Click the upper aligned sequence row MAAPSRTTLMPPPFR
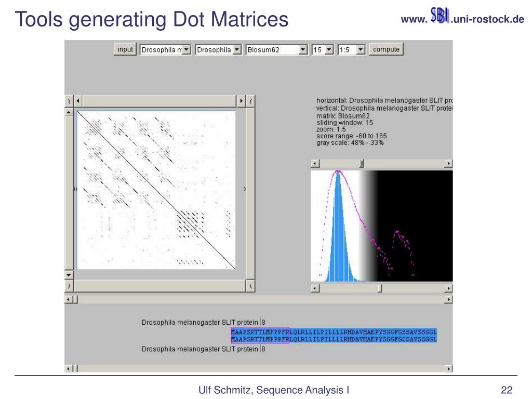Viewport: 532px width, 399px height. point(334,331)
